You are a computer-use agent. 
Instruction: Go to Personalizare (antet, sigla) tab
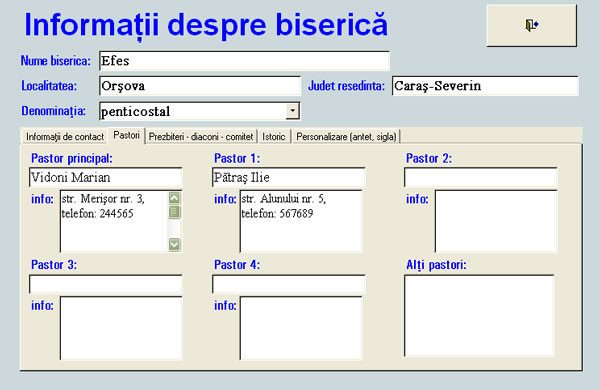point(346,137)
